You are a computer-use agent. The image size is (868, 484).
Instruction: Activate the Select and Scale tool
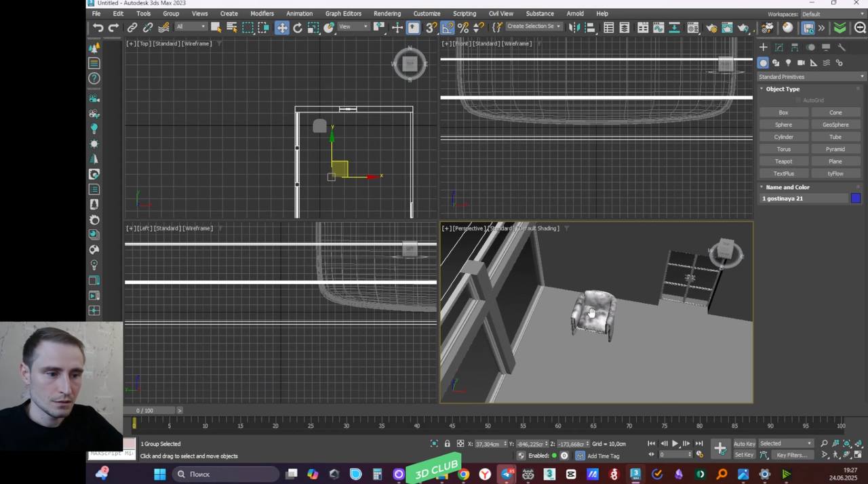pyautogui.click(x=313, y=27)
